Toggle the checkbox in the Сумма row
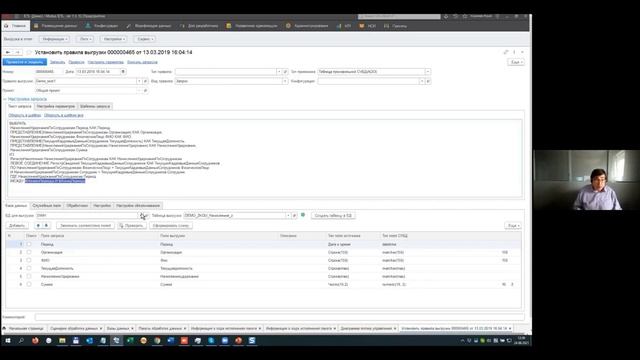 point(29,284)
